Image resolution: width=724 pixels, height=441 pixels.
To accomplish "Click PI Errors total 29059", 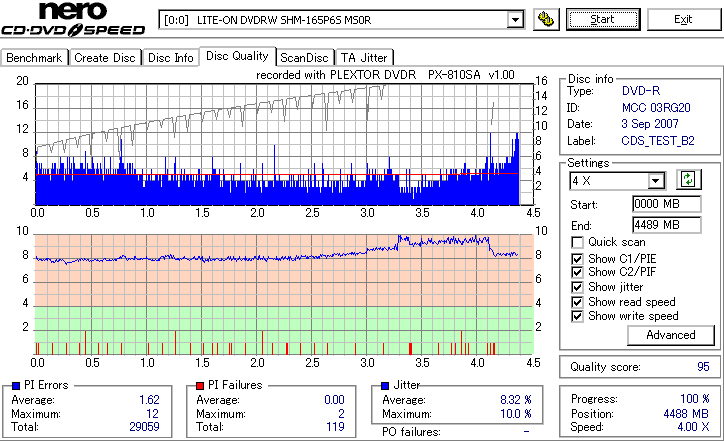I will [144, 427].
